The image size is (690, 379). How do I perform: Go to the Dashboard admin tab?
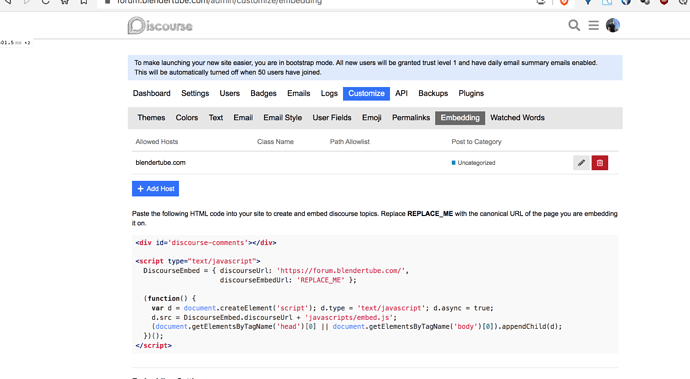(x=151, y=93)
